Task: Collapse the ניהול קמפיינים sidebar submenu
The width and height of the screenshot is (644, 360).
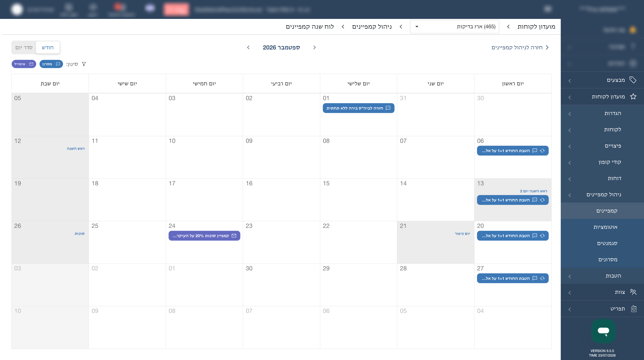Action: click(602, 195)
